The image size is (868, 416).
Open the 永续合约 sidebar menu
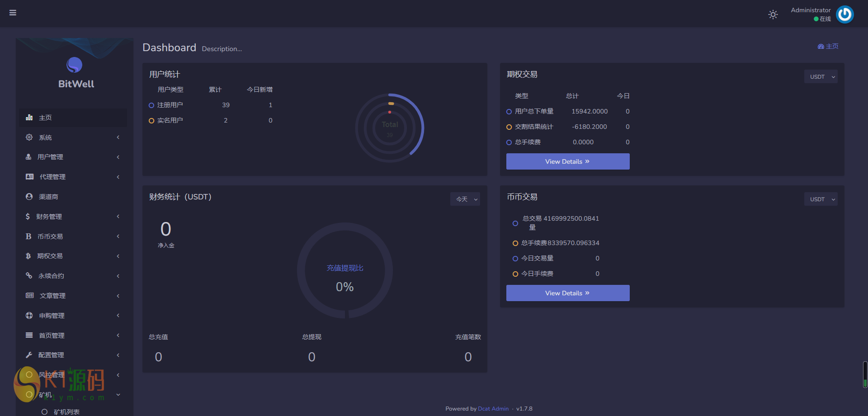point(73,276)
